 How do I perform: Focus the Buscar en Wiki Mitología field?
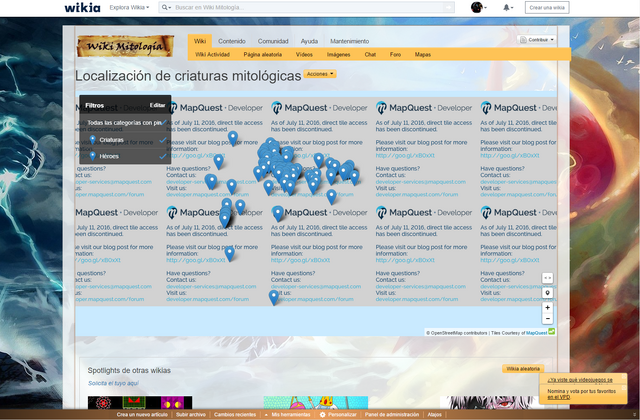click(x=308, y=7)
